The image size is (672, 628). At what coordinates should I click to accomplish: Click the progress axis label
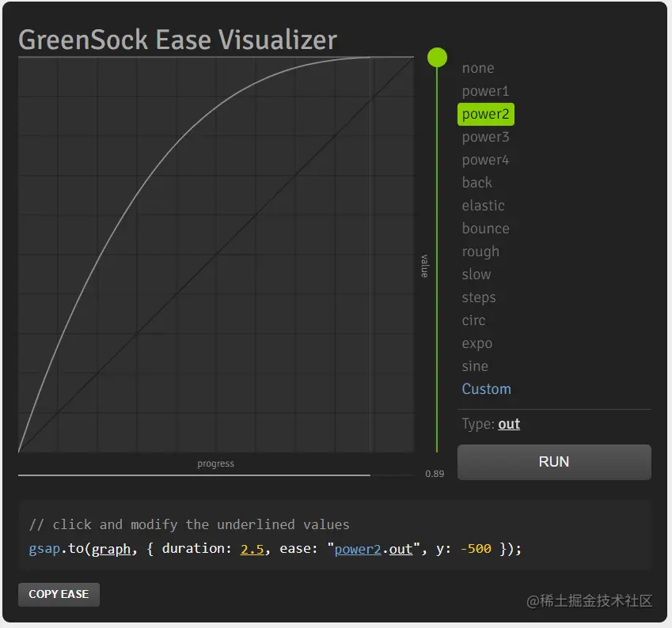(215, 463)
